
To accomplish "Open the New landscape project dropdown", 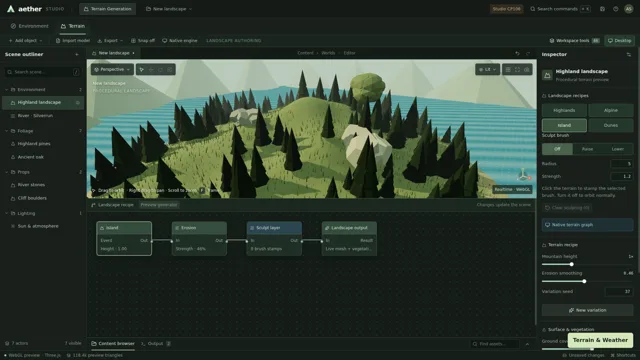I will [x=169, y=9].
